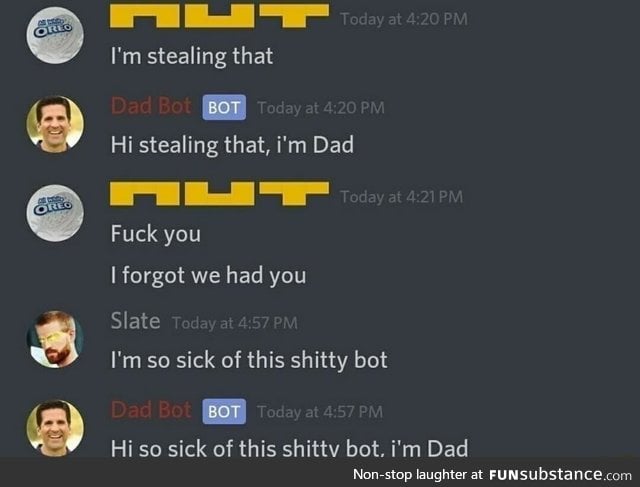Screen dimensions: 640x487
Task: Click Dad Bot username above "Hi stealing that"
Action: (x=151, y=106)
